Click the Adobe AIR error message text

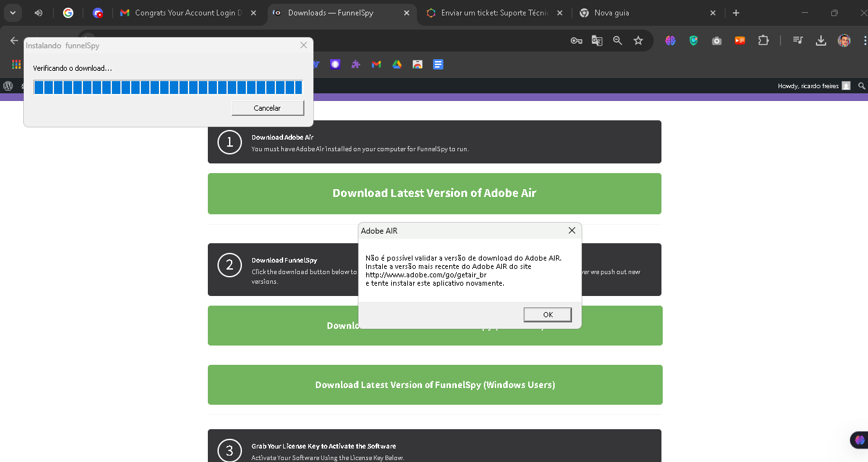click(x=463, y=270)
